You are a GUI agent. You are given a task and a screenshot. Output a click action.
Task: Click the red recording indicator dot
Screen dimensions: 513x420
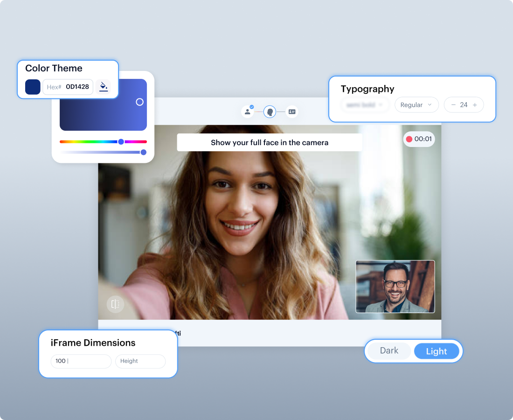coord(409,139)
